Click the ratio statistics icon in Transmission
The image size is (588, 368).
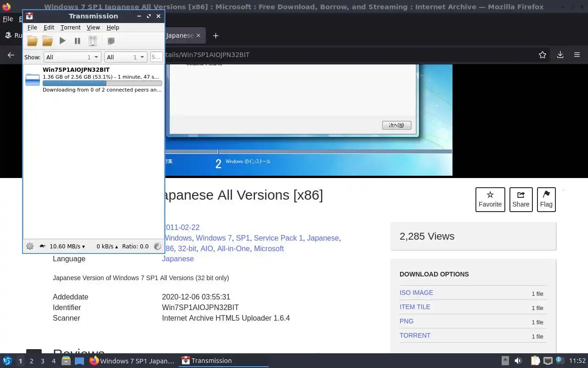(158, 246)
